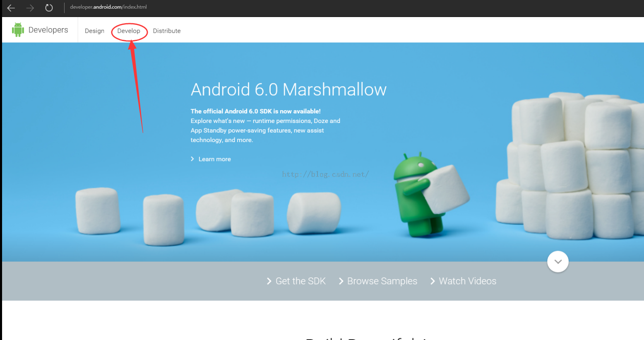644x340 pixels.
Task: Open the Distribute menu tab
Action: [167, 31]
